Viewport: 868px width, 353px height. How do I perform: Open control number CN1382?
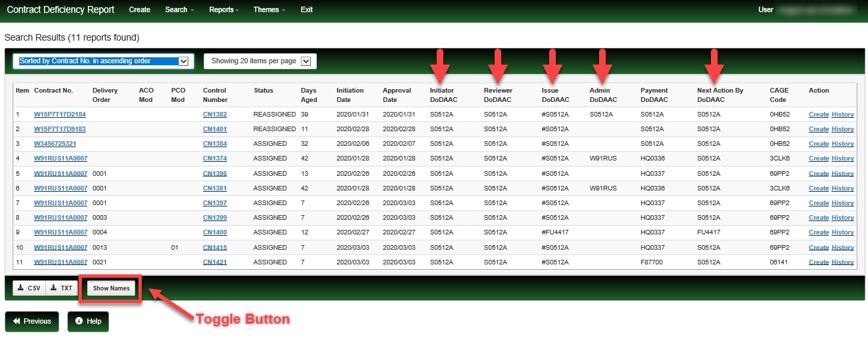[214, 115]
